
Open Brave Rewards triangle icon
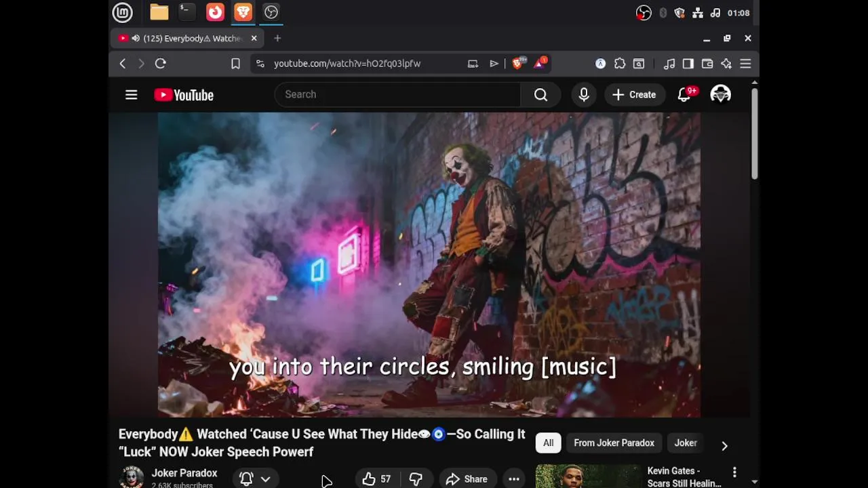tap(540, 64)
